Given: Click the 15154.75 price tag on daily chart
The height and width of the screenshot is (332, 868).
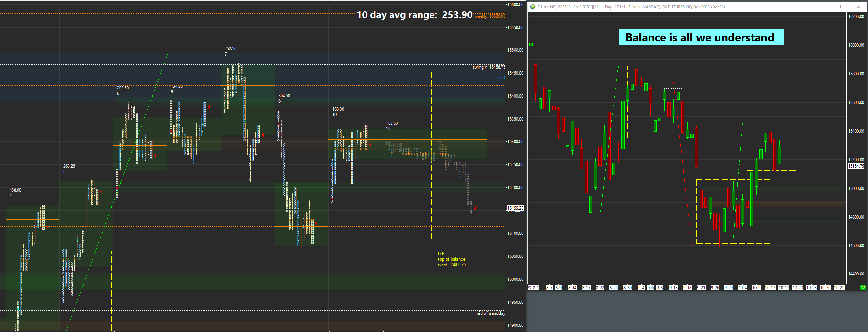Looking at the screenshot, I should [x=856, y=166].
